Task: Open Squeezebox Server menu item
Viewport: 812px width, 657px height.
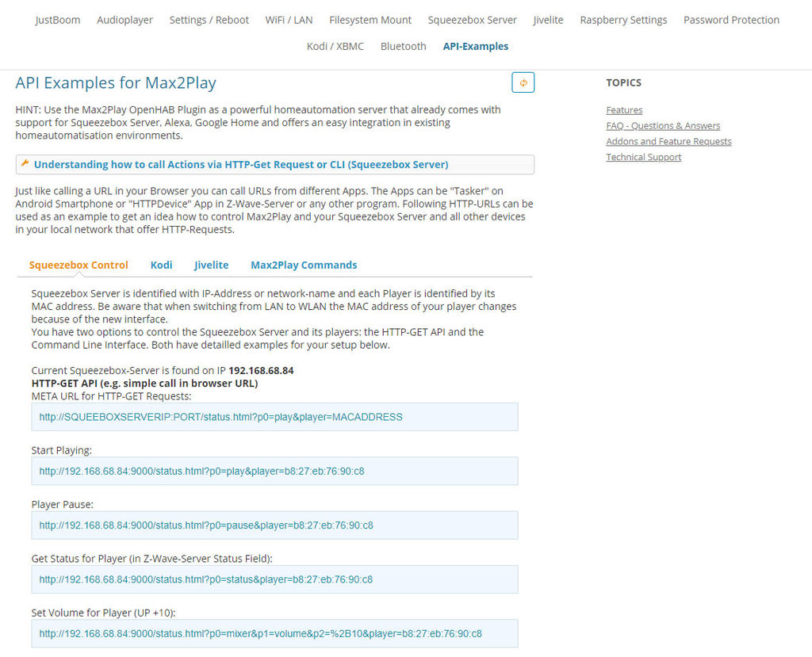Action: (473, 20)
